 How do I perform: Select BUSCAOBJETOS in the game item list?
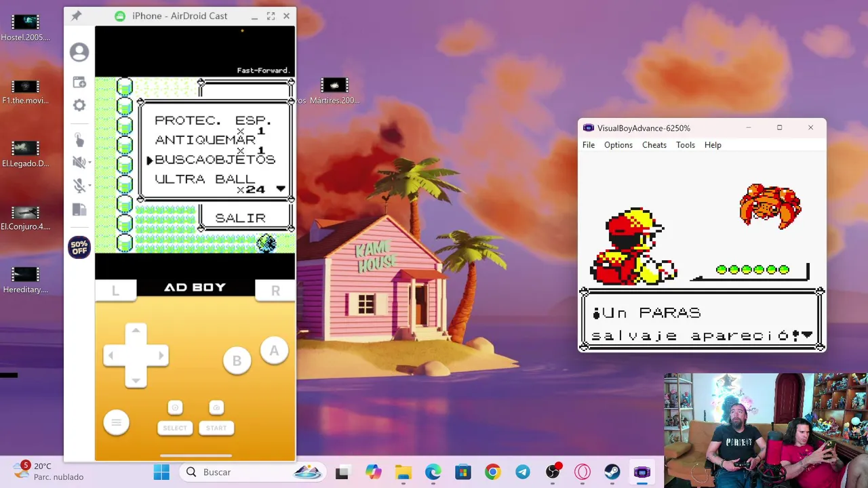pos(215,160)
